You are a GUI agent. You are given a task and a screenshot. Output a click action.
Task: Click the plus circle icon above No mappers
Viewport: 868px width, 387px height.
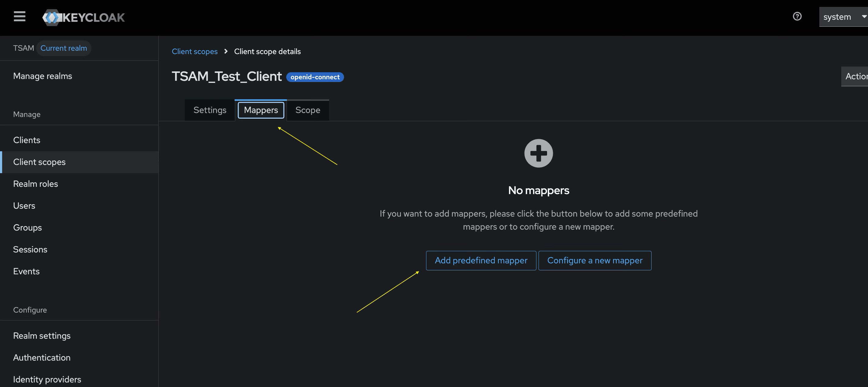pos(539,153)
